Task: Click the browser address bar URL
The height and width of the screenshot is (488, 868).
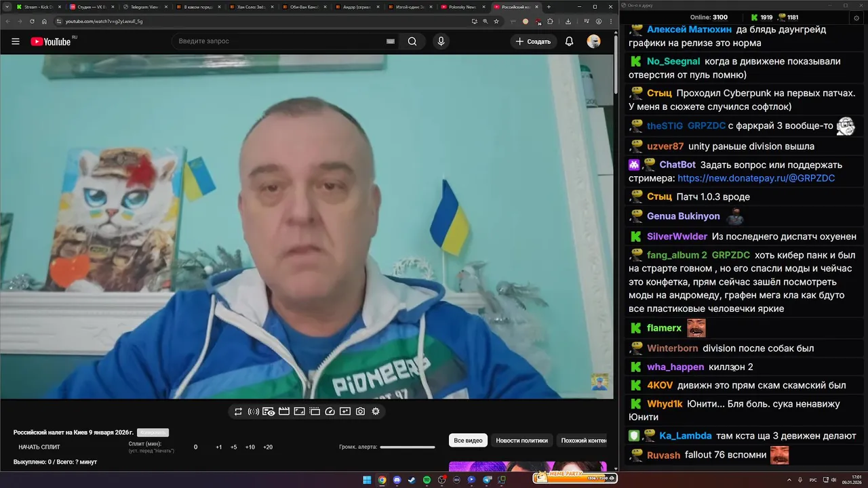Action: [104, 21]
